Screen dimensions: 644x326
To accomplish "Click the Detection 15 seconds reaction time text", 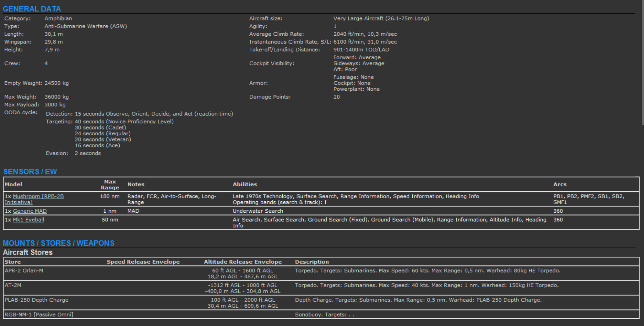I will [x=154, y=114].
